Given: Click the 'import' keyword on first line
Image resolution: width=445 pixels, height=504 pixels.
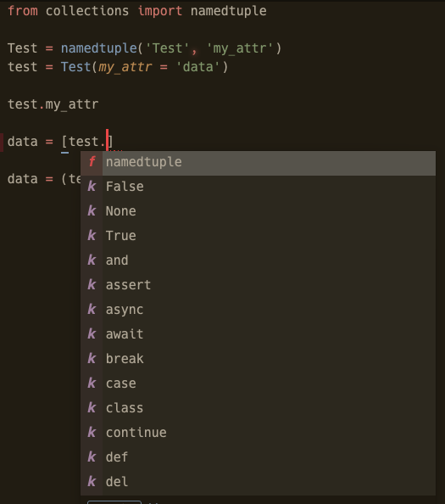Looking at the screenshot, I should pyautogui.click(x=160, y=11).
